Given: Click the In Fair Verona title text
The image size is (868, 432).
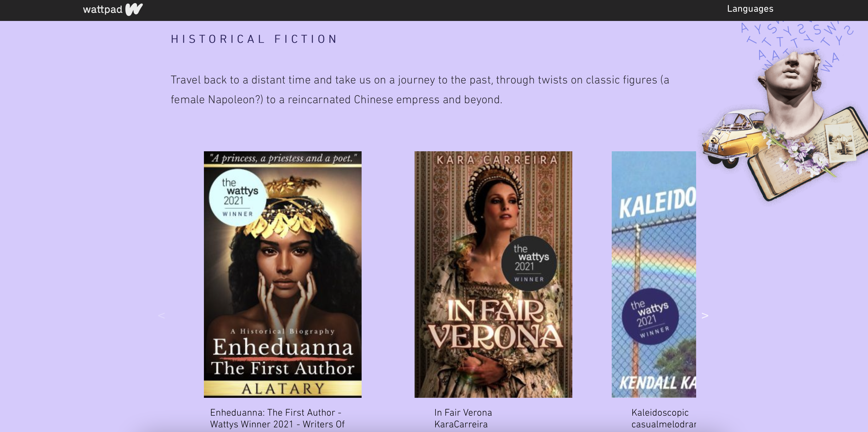Looking at the screenshot, I should (x=463, y=413).
